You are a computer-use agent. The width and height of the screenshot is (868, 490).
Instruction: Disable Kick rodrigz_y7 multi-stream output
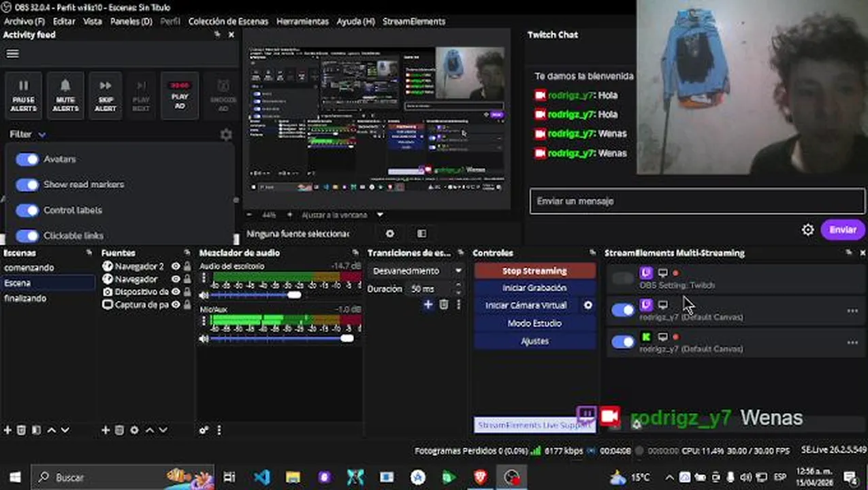click(x=623, y=342)
